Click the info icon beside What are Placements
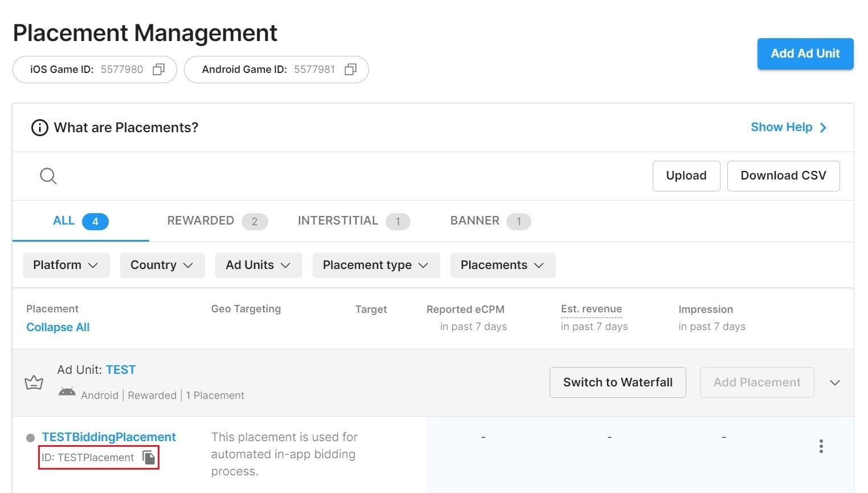This screenshot has width=868, height=493. (x=39, y=128)
